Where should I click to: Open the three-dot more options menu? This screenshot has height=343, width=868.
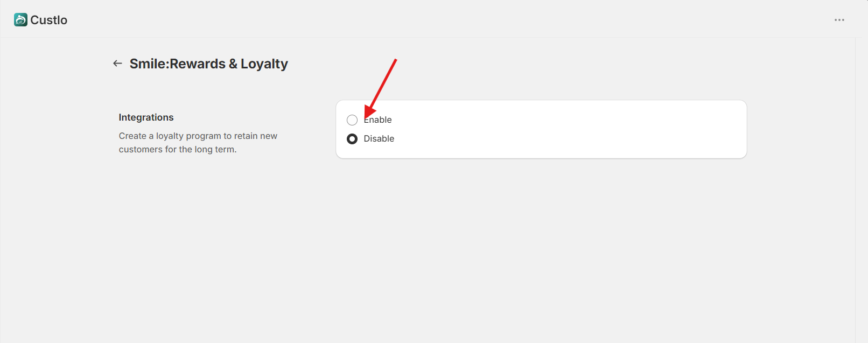click(x=839, y=20)
